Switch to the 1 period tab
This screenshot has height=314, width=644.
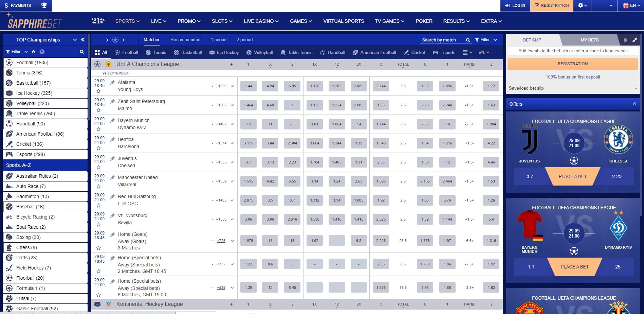219,40
